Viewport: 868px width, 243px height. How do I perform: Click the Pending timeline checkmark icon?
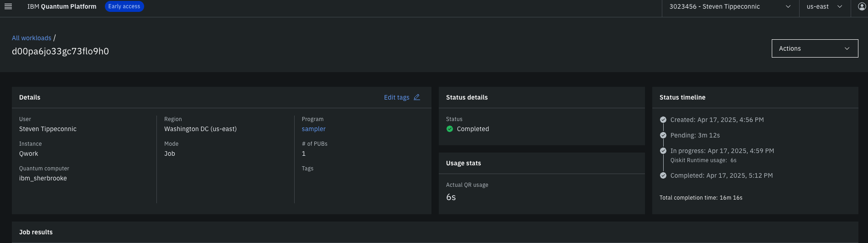(663, 135)
